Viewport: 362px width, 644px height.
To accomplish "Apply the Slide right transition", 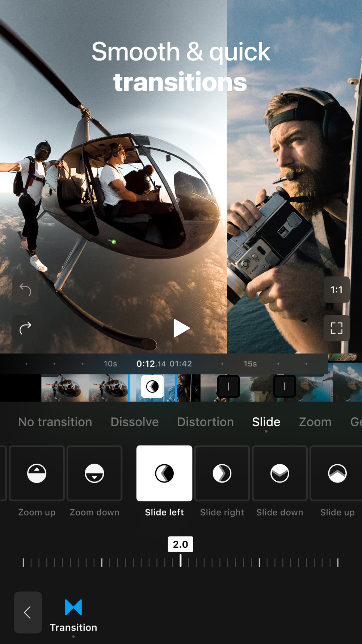I will pyautogui.click(x=222, y=473).
